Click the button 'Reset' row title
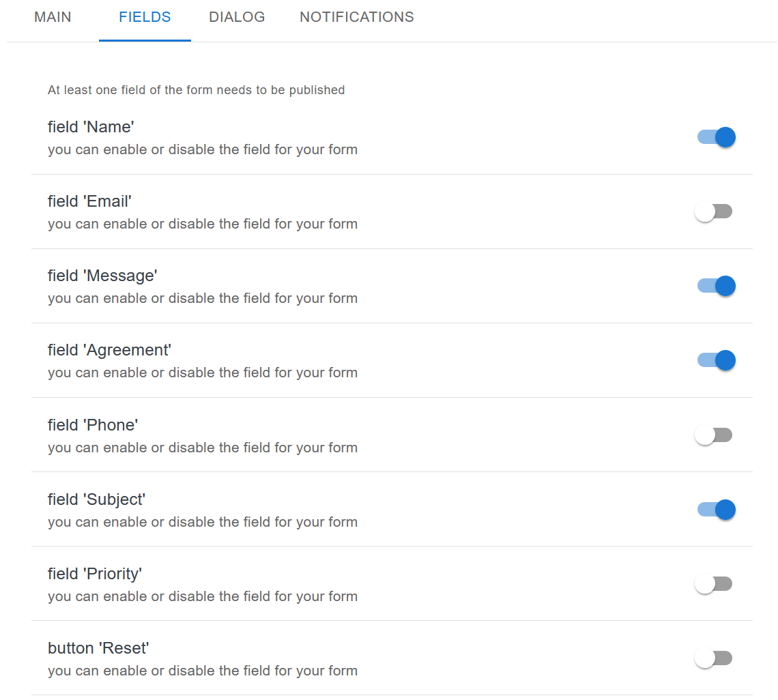778x700 pixels. coord(98,648)
